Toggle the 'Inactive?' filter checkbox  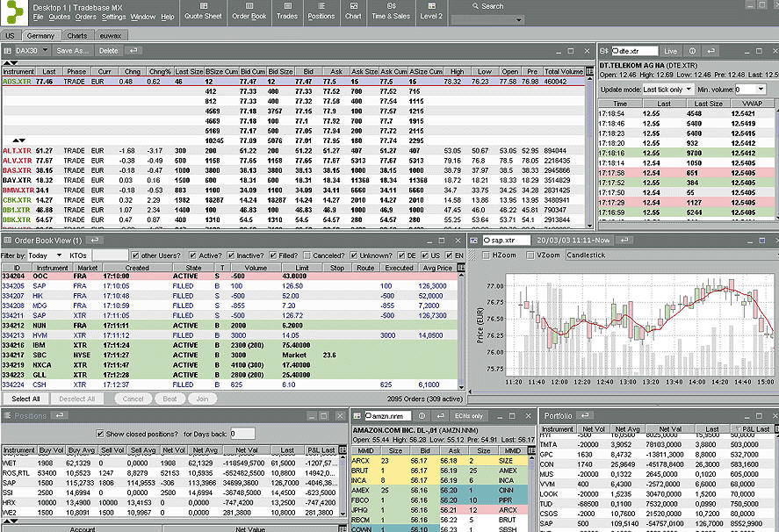pyautogui.click(x=230, y=255)
